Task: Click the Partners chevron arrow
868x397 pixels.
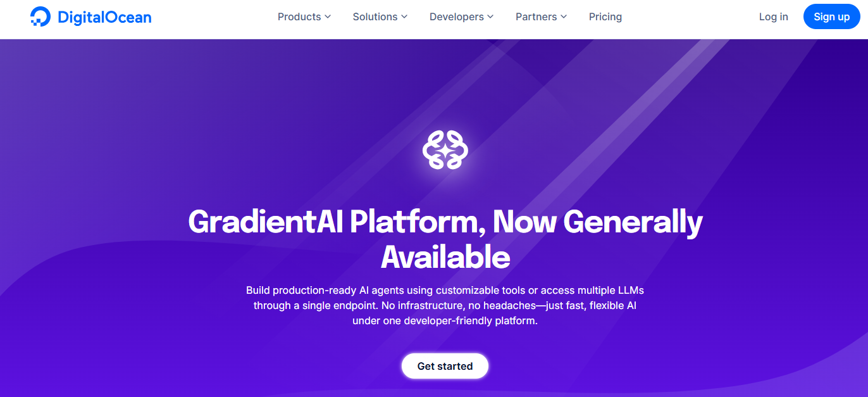Action: (x=563, y=17)
